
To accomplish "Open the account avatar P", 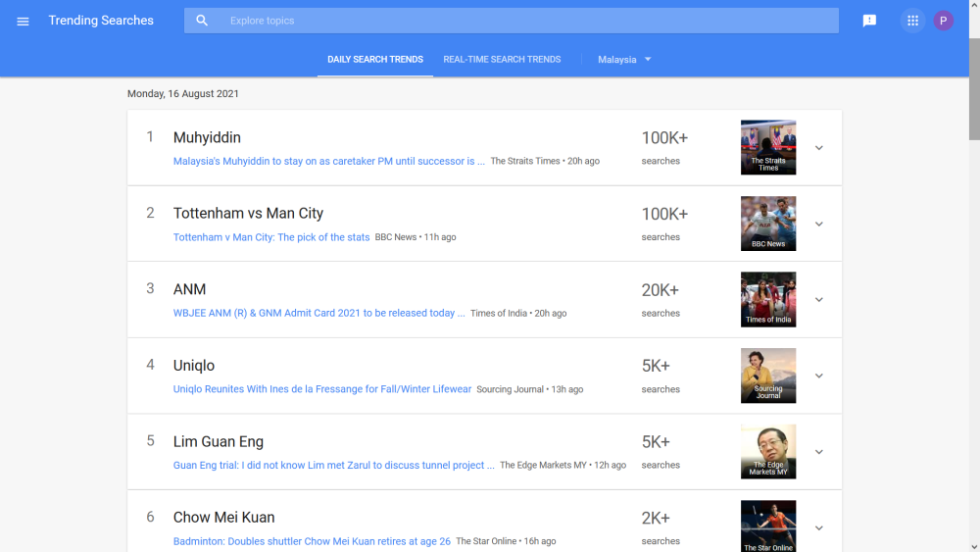I will 943,21.
